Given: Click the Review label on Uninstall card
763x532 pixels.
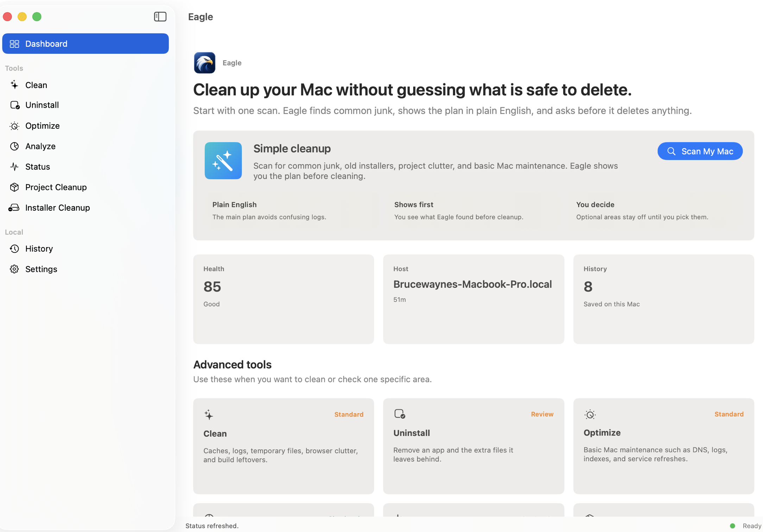Looking at the screenshot, I should pos(542,414).
